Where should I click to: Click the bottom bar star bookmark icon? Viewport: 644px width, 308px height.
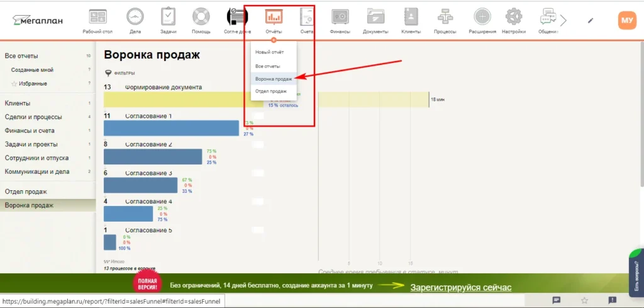click(584, 300)
